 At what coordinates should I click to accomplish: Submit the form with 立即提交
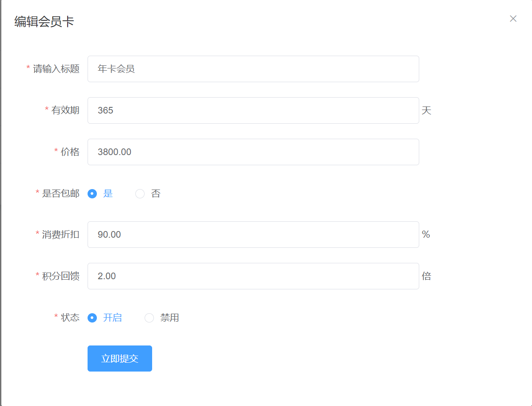[120, 358]
